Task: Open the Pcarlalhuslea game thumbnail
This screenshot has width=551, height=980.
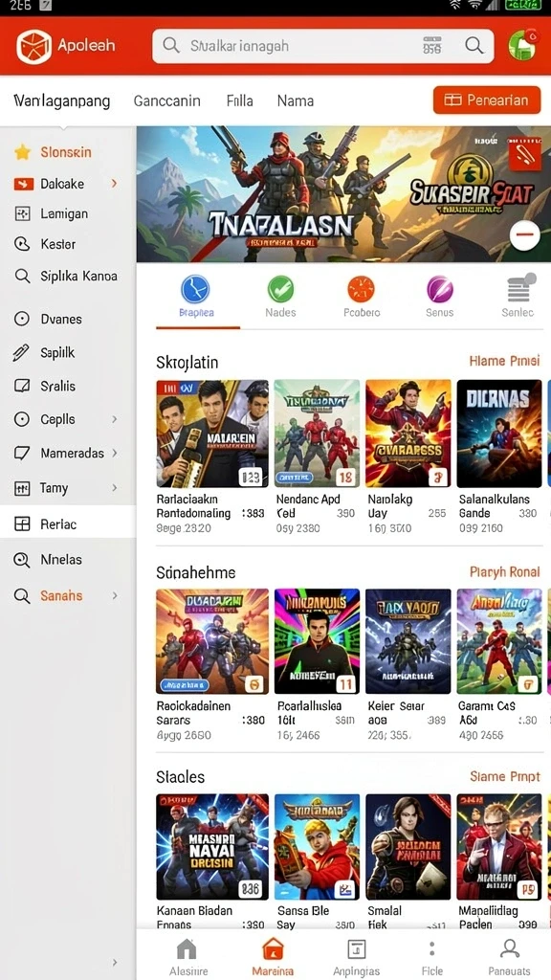Action: click(x=317, y=641)
